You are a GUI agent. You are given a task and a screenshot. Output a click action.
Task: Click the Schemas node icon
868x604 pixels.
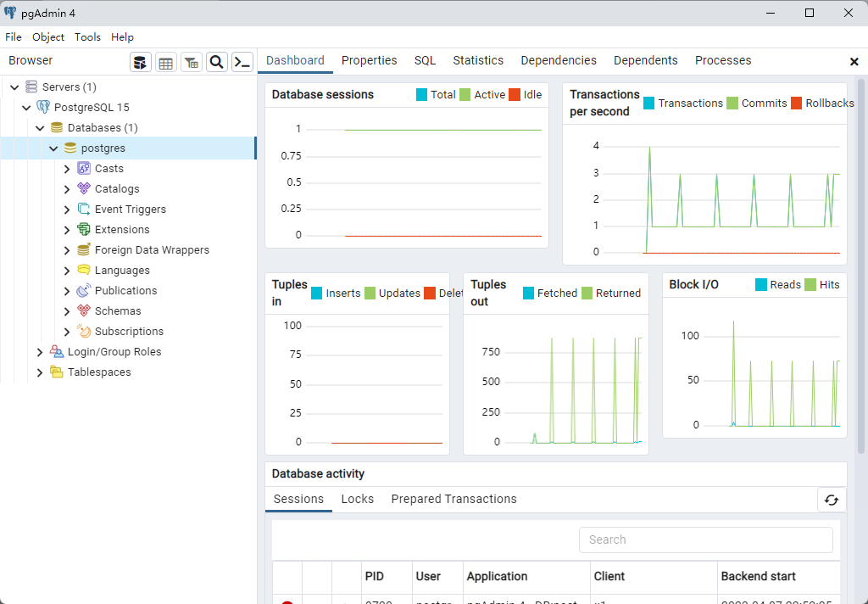[x=84, y=310]
